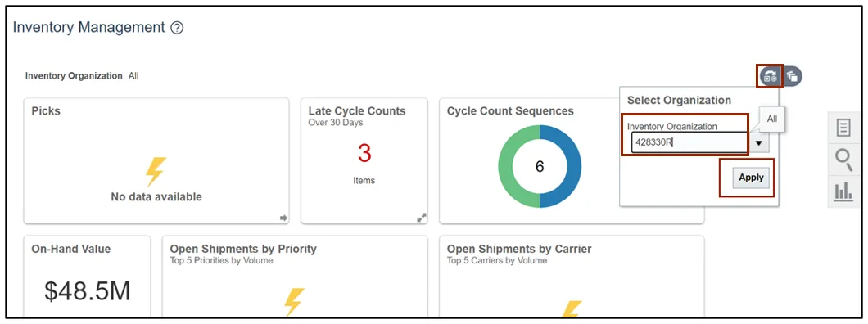Select the blue donut chart segment
Image resolution: width=868 pixels, height=324 pixels.
click(x=569, y=166)
